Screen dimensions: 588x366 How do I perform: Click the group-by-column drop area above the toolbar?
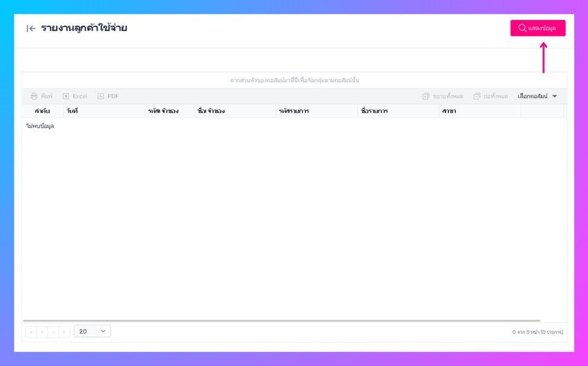point(295,80)
